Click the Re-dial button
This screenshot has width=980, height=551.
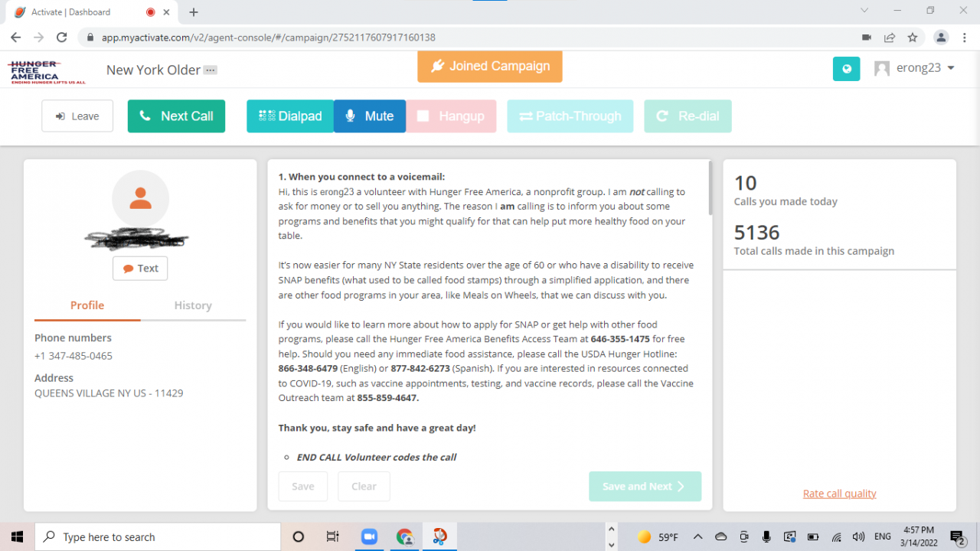pos(688,116)
